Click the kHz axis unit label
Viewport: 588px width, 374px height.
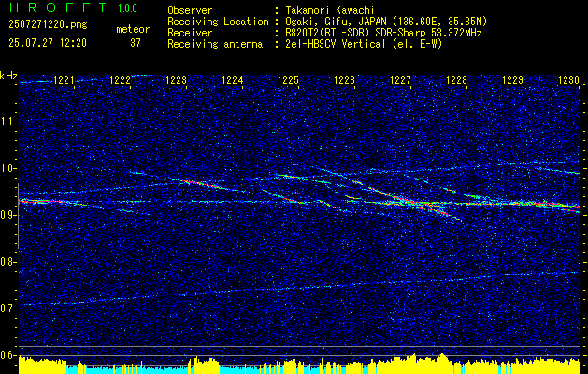8,76
